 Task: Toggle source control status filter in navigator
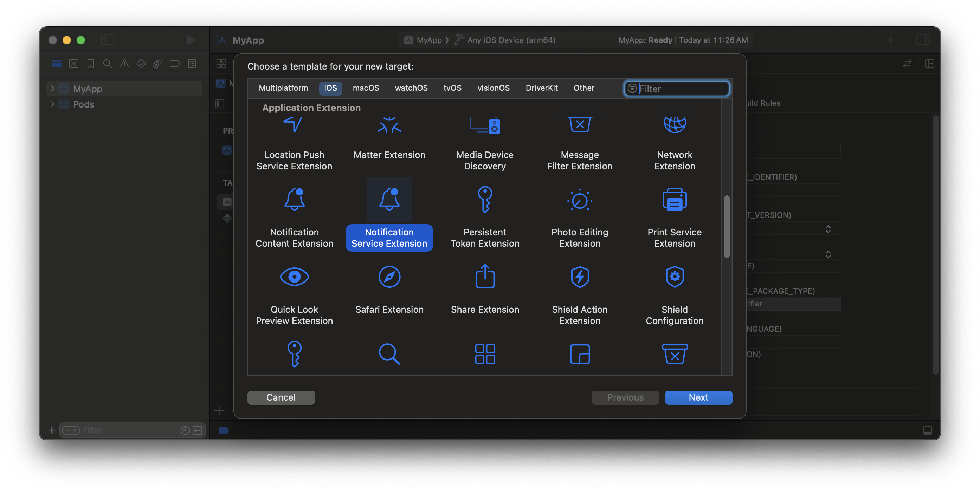coord(197,430)
